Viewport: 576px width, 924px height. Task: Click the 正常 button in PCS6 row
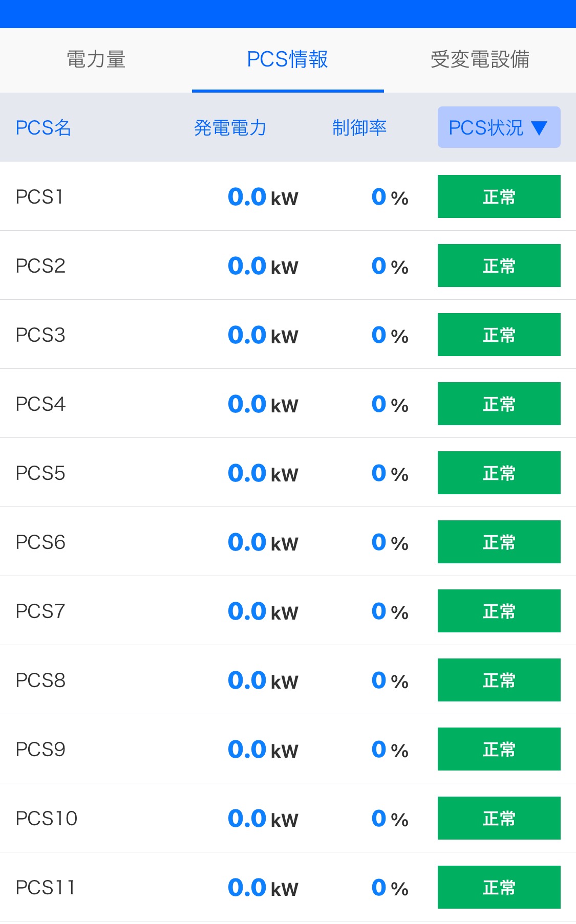click(499, 542)
